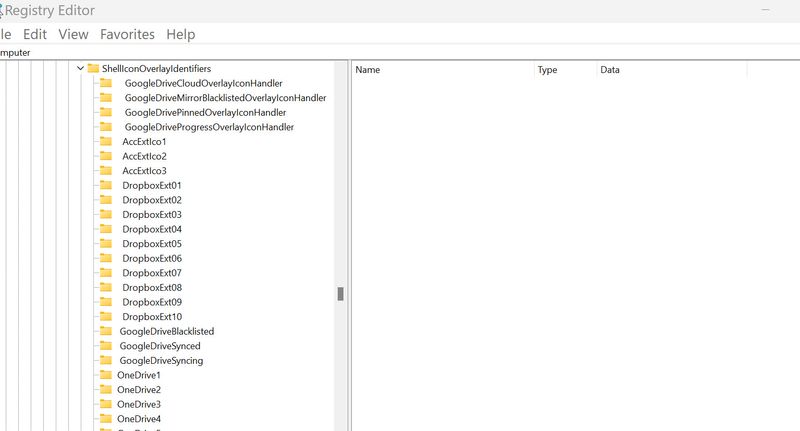Viewport: 800px width, 431px height.
Task: Click the OneDrive2 folder icon
Action: 106,389
